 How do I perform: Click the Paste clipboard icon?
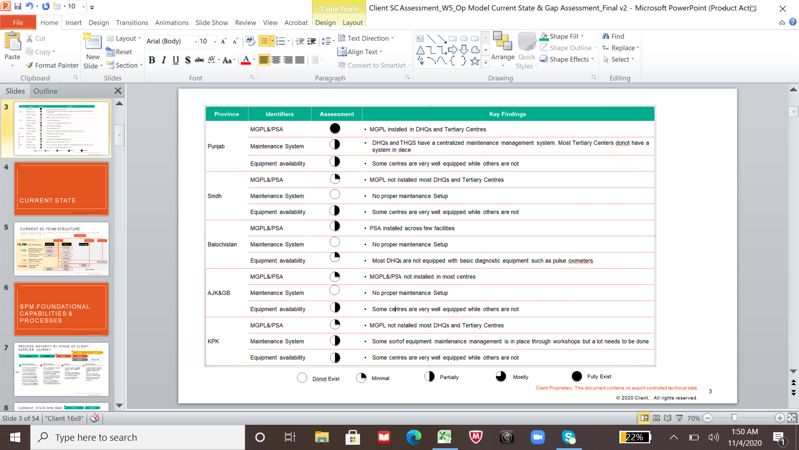12,42
